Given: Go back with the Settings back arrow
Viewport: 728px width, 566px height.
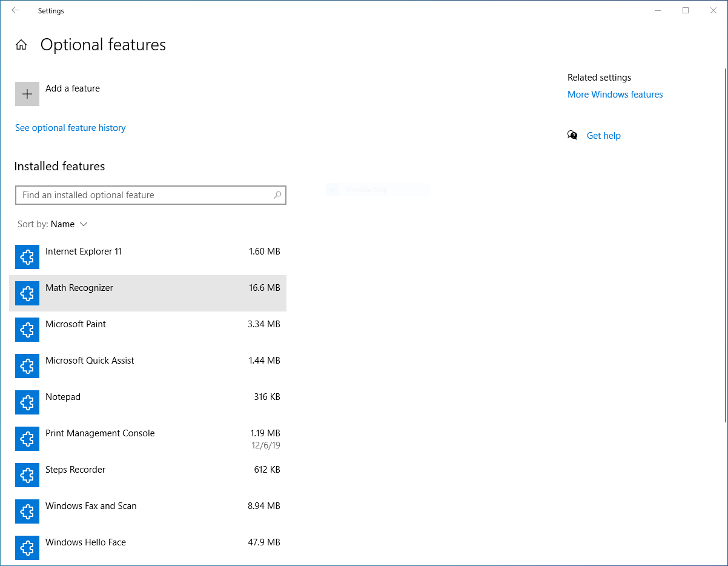Looking at the screenshot, I should click(x=15, y=10).
